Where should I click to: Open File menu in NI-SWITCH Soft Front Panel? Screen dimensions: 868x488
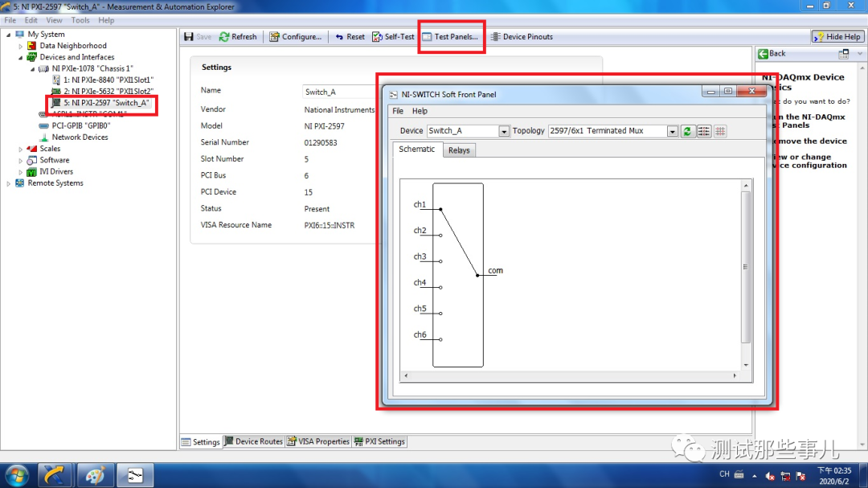click(398, 111)
